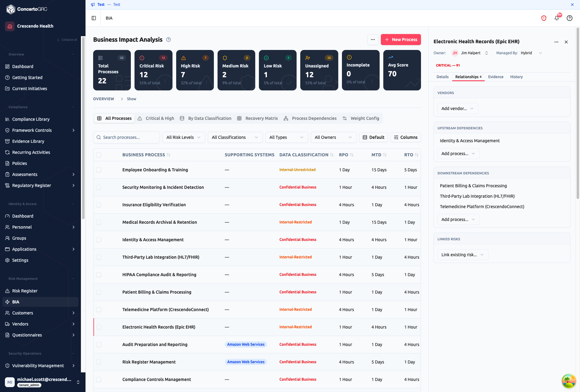Check the Medical Records Archival & Retention row
The height and width of the screenshot is (392, 580).
[99, 222]
